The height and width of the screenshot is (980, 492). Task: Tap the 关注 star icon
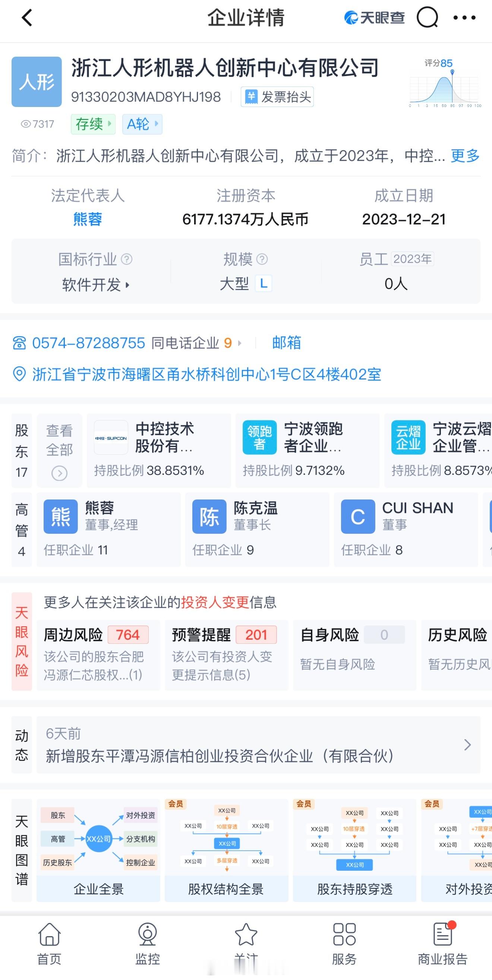click(246, 935)
